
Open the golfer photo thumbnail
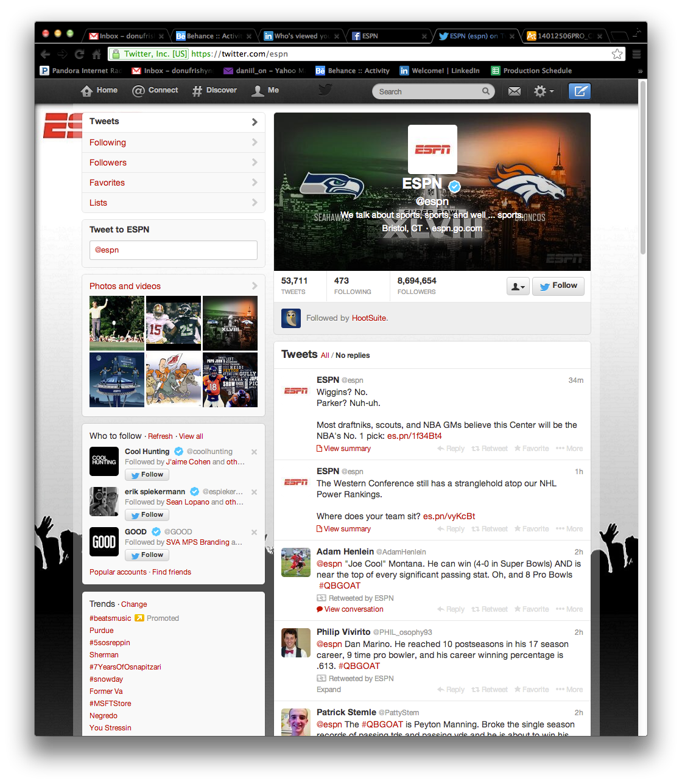pos(117,323)
